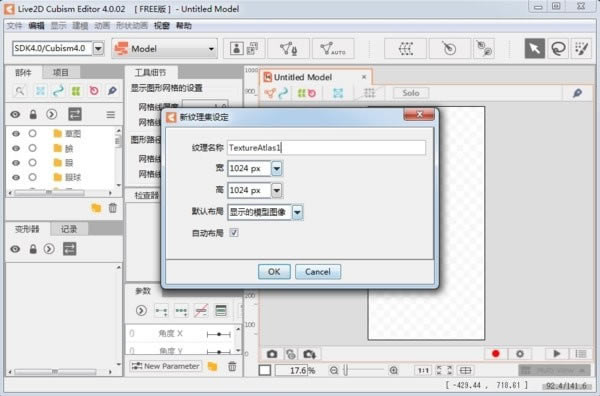Open the model image settings icon

(236, 49)
